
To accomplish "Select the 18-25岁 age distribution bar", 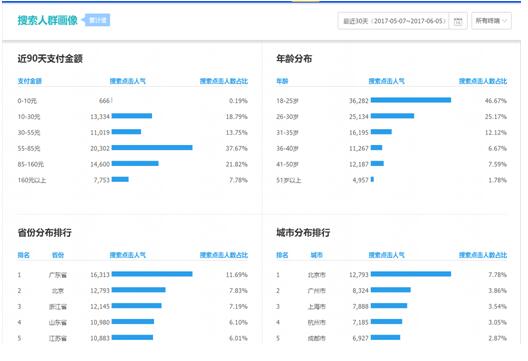I will click(411, 100).
